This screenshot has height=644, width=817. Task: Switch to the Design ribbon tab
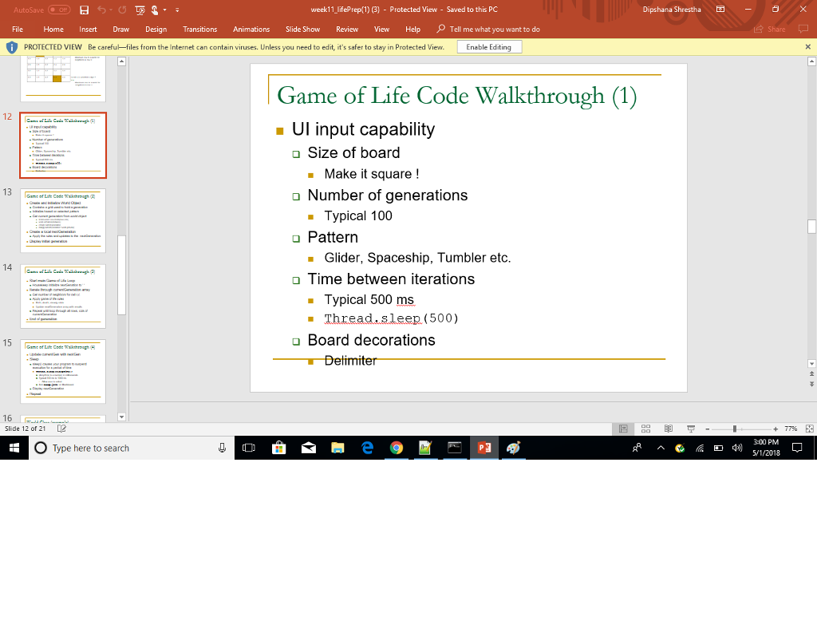(x=156, y=30)
